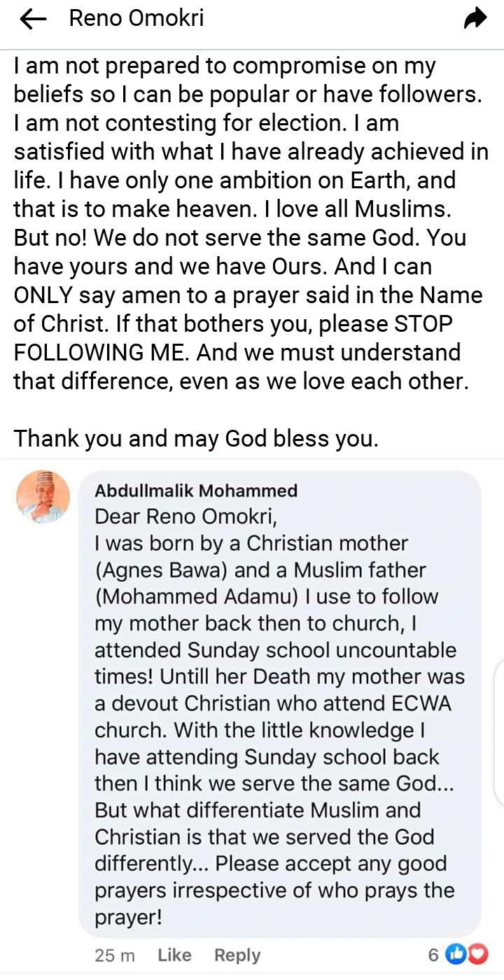Viewport: 504px width, 980px height.
Task: Reply to Abdullmalik Mohammed's comment
Action: tap(237, 955)
